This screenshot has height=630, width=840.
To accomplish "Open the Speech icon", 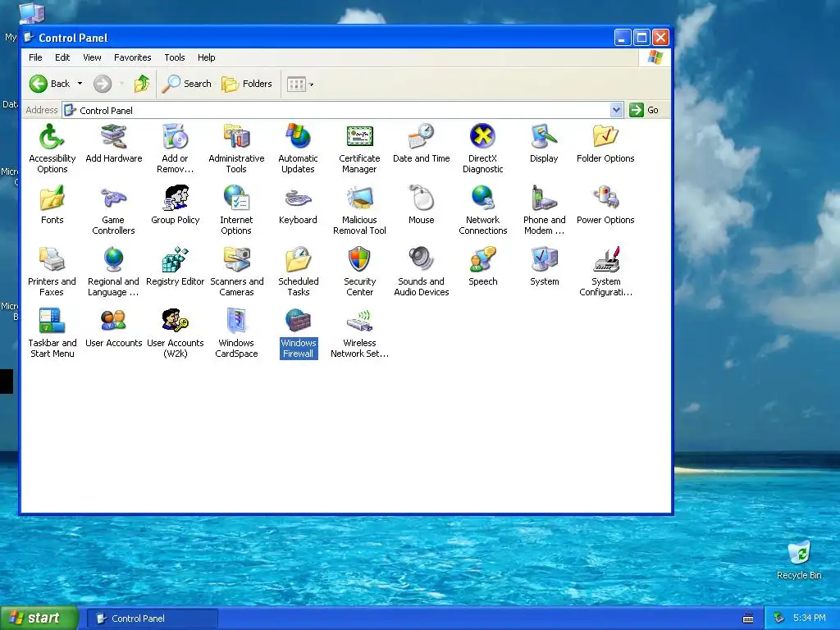I will [x=482, y=267].
